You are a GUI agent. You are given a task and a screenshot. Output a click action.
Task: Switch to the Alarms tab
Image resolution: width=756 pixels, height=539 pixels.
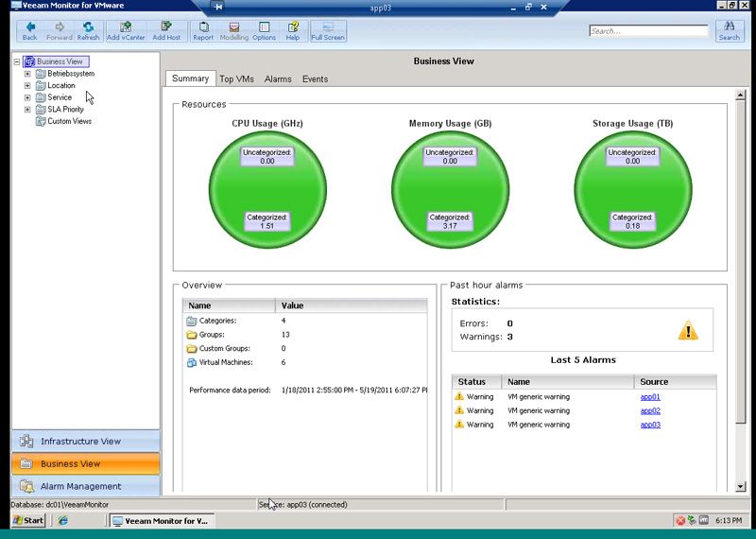tap(278, 79)
